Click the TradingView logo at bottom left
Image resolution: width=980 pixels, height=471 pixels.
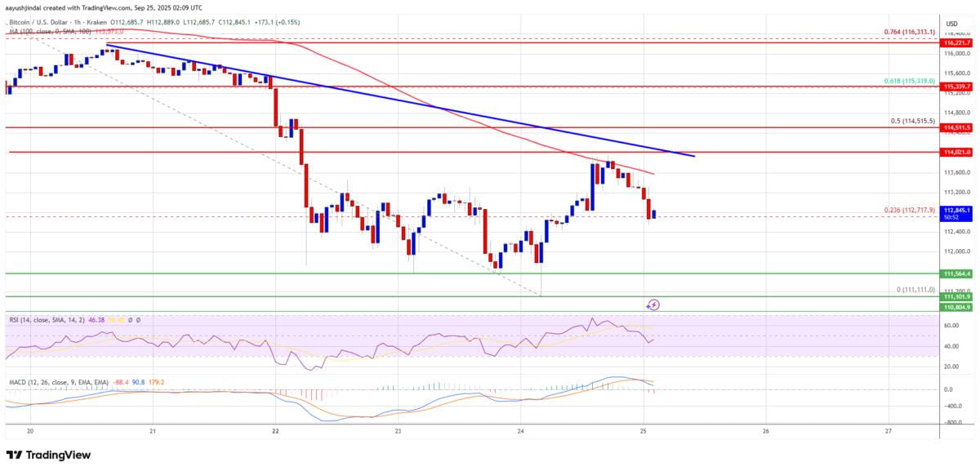(x=49, y=455)
